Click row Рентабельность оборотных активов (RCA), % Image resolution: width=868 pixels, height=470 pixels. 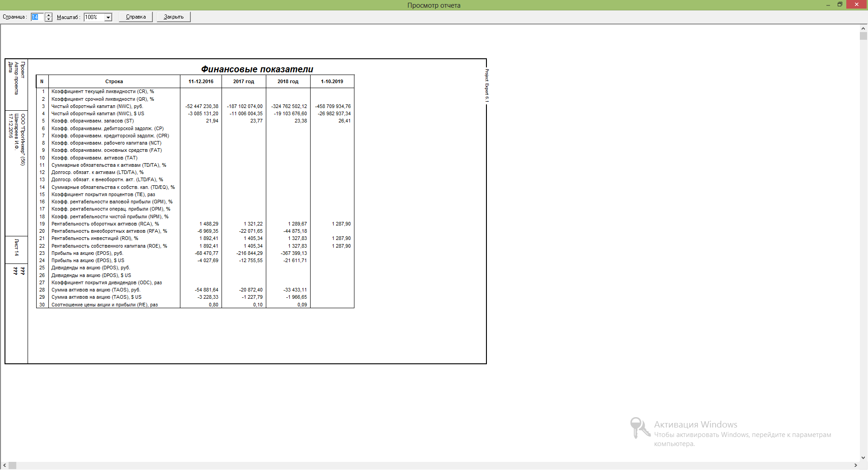point(195,224)
